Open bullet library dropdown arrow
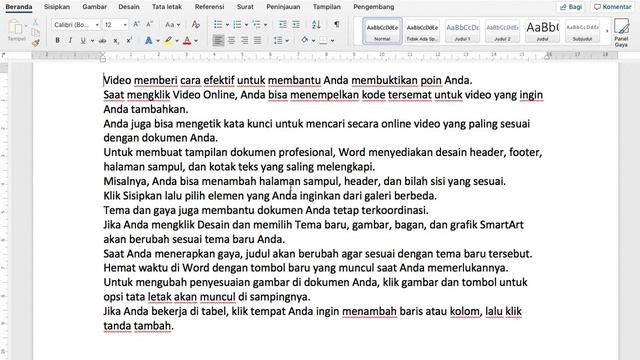 point(227,25)
